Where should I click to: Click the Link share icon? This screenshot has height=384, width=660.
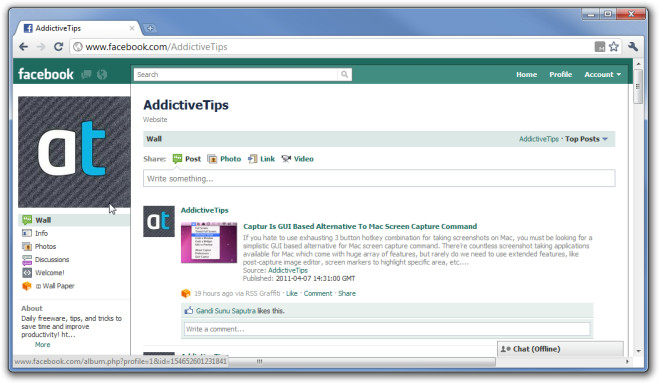[x=253, y=159]
